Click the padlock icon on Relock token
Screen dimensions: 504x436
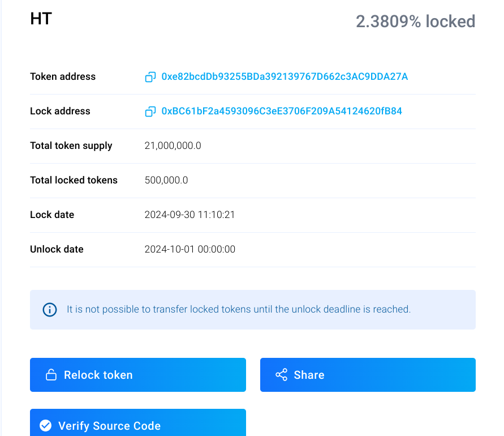pyautogui.click(x=51, y=375)
